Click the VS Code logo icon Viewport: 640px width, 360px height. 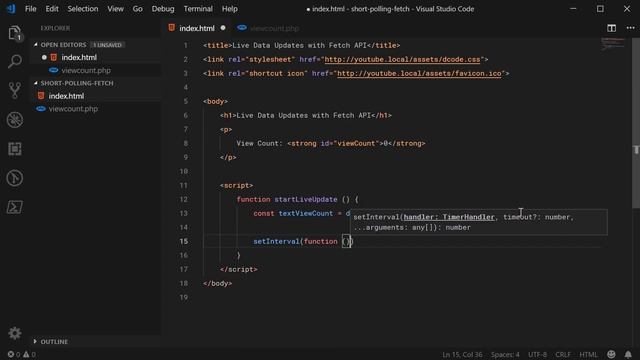point(11,9)
